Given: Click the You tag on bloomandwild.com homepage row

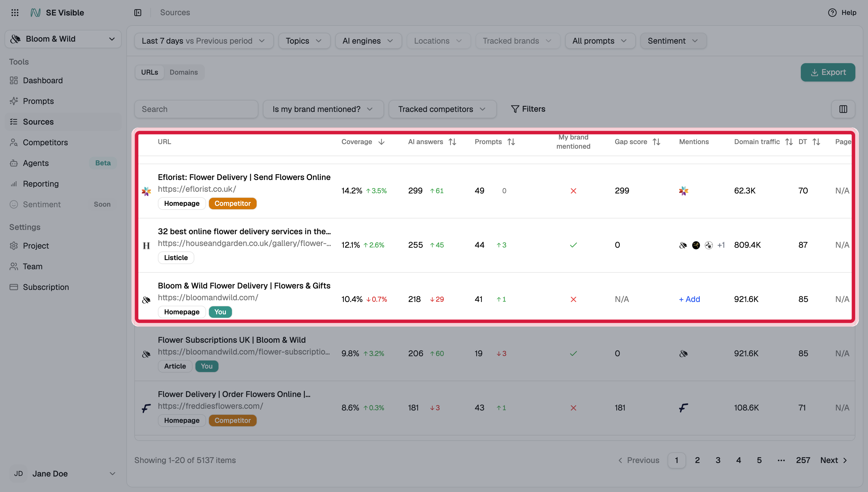Looking at the screenshot, I should click(x=220, y=312).
